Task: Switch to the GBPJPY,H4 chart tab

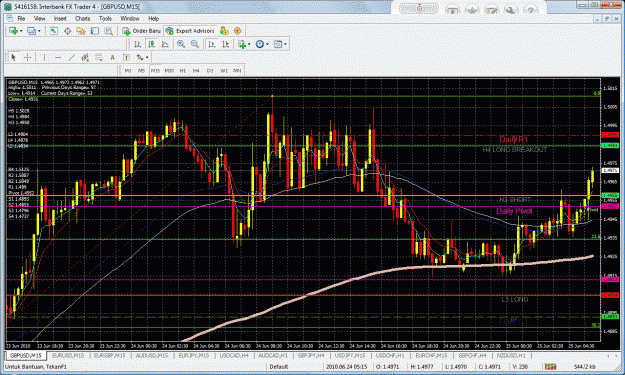Action: pyautogui.click(x=311, y=355)
